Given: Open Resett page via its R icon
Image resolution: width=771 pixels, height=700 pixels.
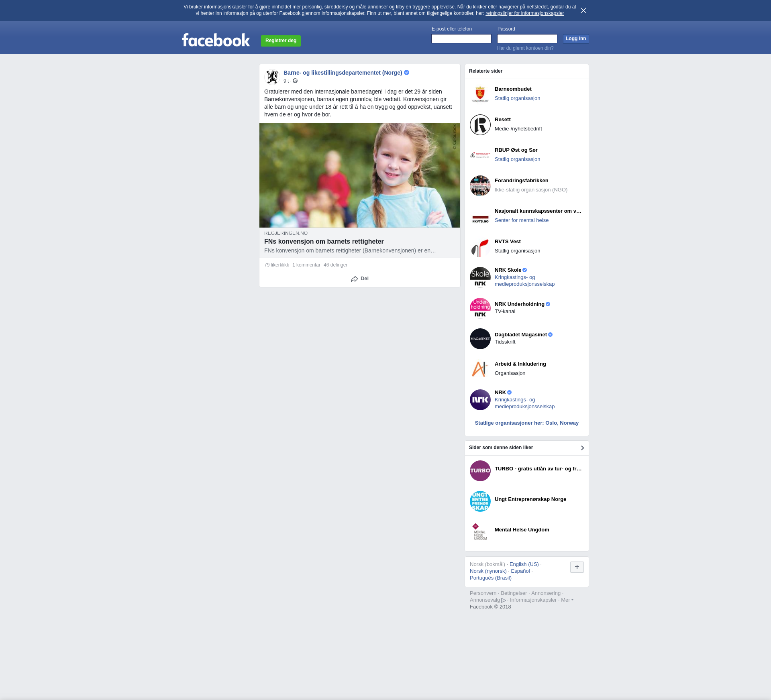Looking at the screenshot, I should coord(480,125).
